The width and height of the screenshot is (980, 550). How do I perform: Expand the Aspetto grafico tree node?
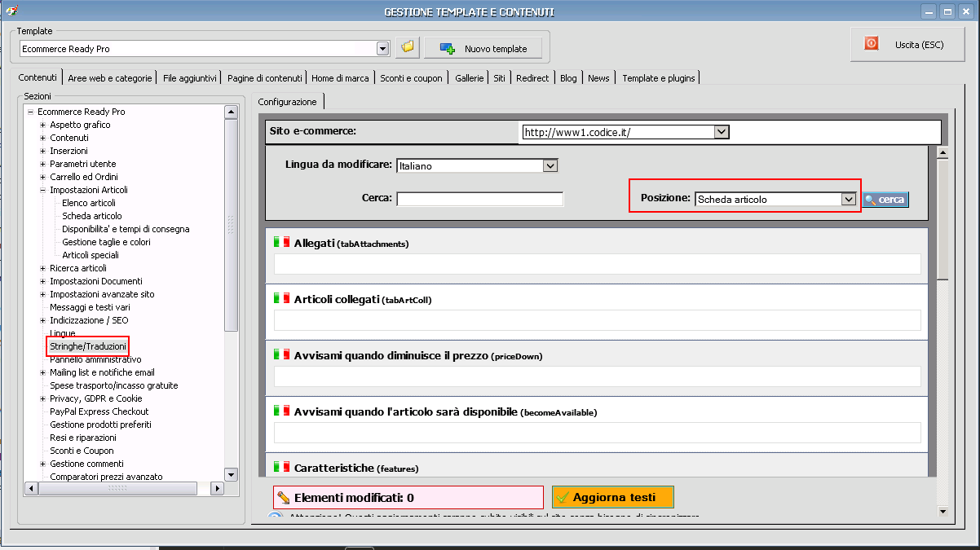42,125
